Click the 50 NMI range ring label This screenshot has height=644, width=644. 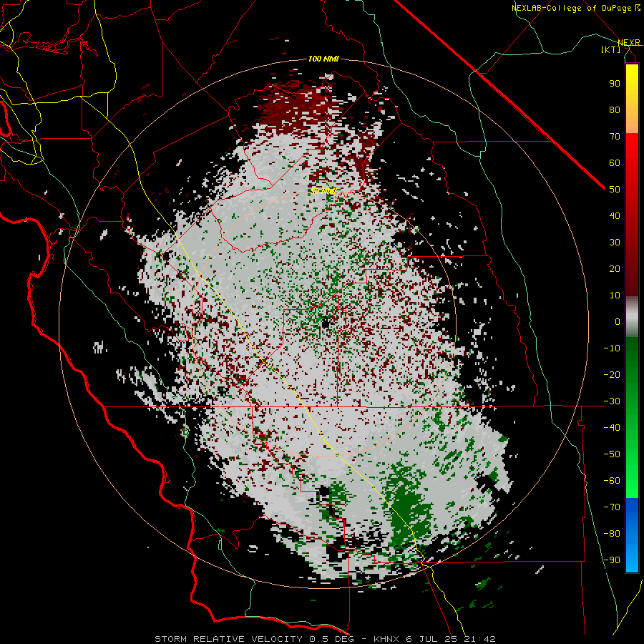[x=323, y=191]
